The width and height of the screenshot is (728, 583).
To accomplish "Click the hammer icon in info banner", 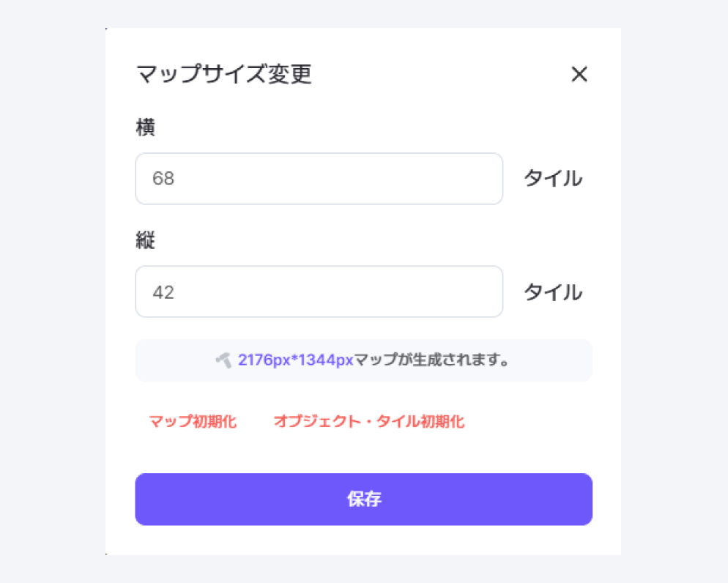I will pos(223,360).
